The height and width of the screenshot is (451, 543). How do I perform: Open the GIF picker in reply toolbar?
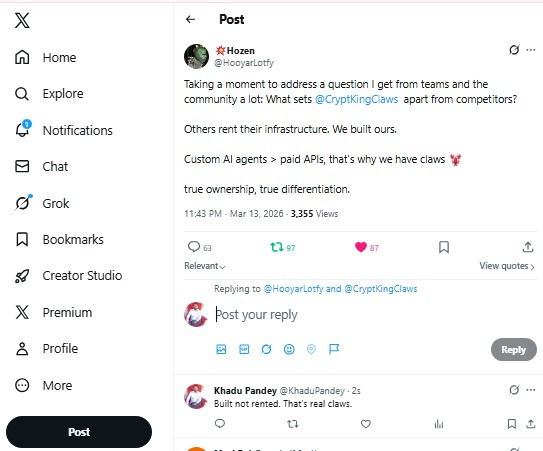(x=244, y=349)
